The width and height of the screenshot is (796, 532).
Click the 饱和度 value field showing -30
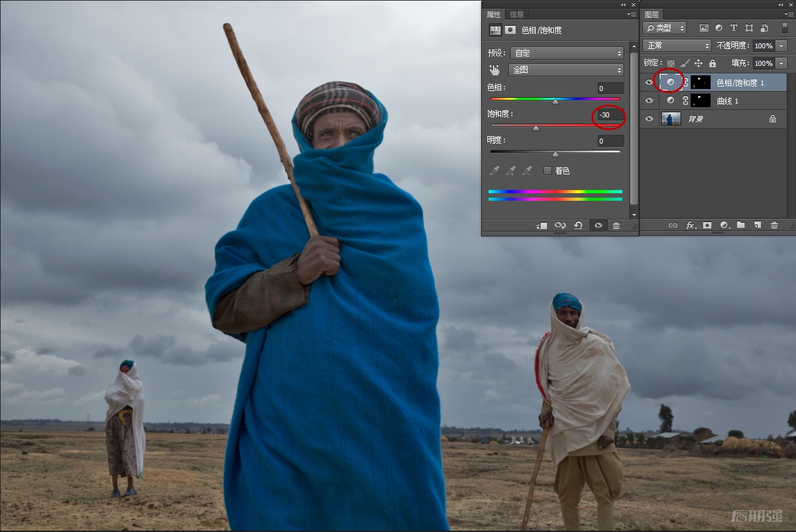tap(610, 115)
